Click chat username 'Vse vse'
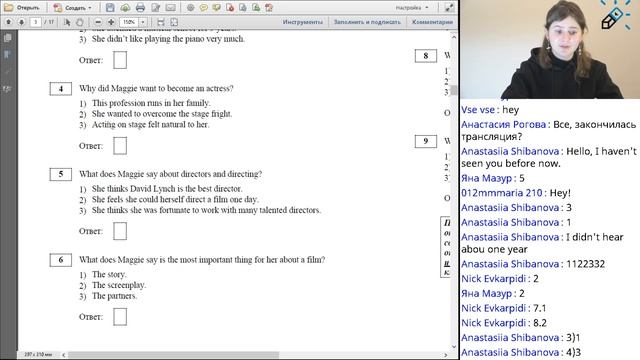The height and width of the screenshot is (360, 640). pos(478,110)
